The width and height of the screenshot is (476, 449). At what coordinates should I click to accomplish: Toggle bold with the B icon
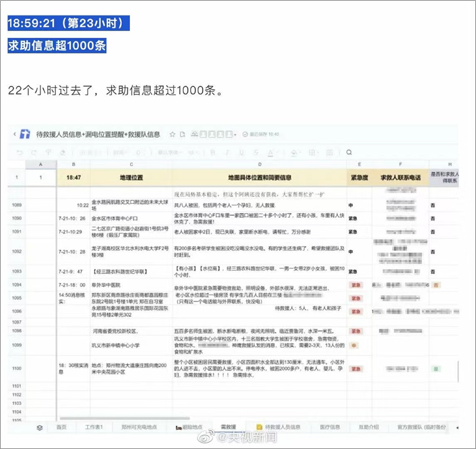click(213, 152)
